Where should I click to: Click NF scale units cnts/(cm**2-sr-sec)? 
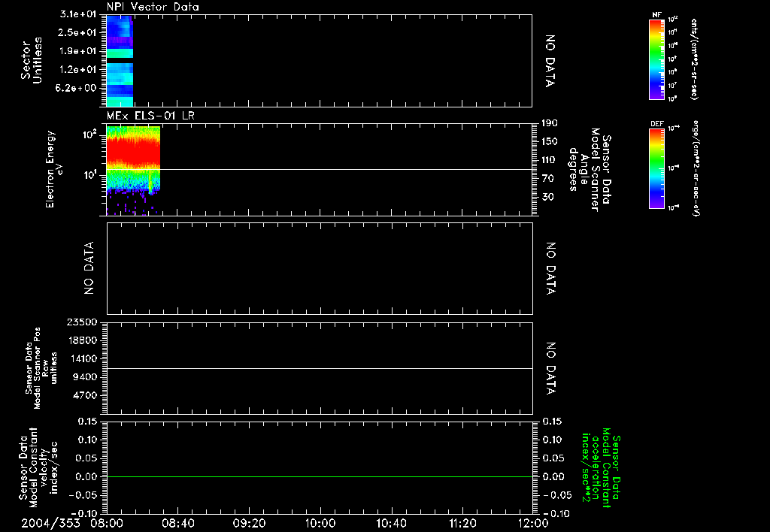coord(694,59)
